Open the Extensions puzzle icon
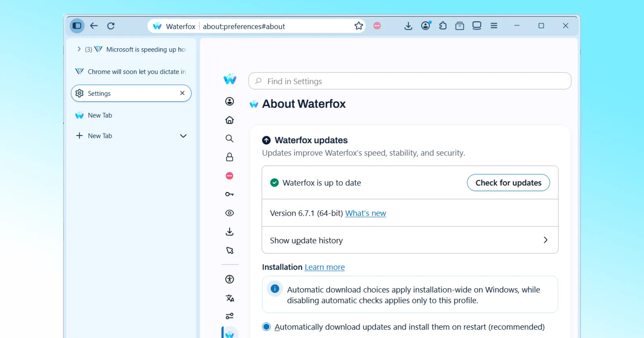 [443, 26]
